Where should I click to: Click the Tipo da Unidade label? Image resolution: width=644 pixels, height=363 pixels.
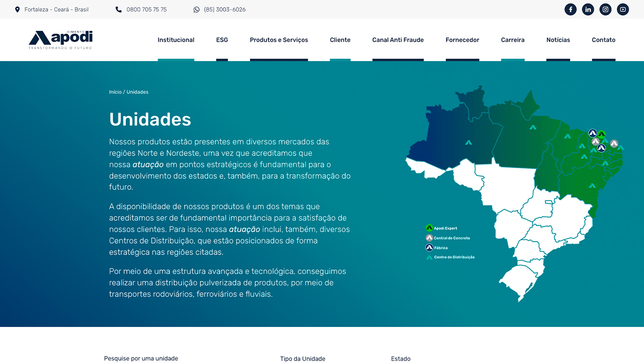pyautogui.click(x=303, y=359)
